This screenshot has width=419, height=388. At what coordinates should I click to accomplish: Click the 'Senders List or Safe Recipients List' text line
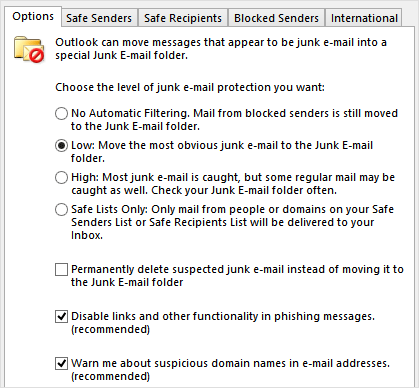[222, 222]
